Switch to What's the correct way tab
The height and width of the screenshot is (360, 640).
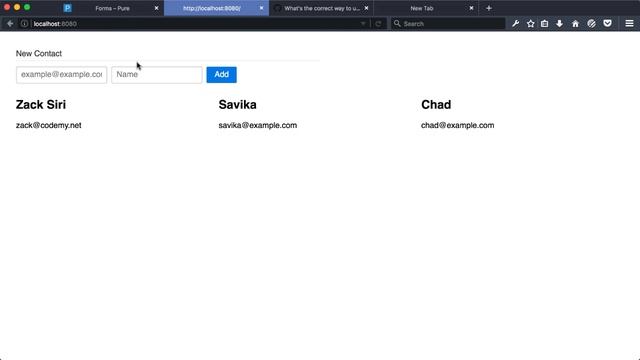click(322, 8)
